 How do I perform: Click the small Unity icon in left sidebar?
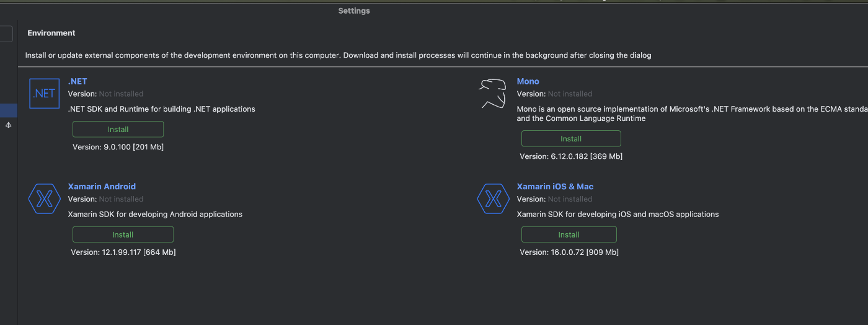click(x=9, y=125)
